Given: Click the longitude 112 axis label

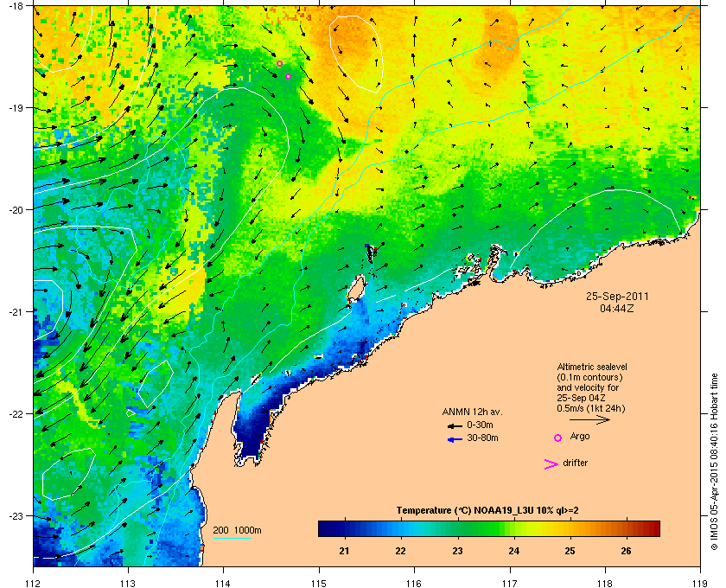Looking at the screenshot, I should pyautogui.click(x=34, y=583).
